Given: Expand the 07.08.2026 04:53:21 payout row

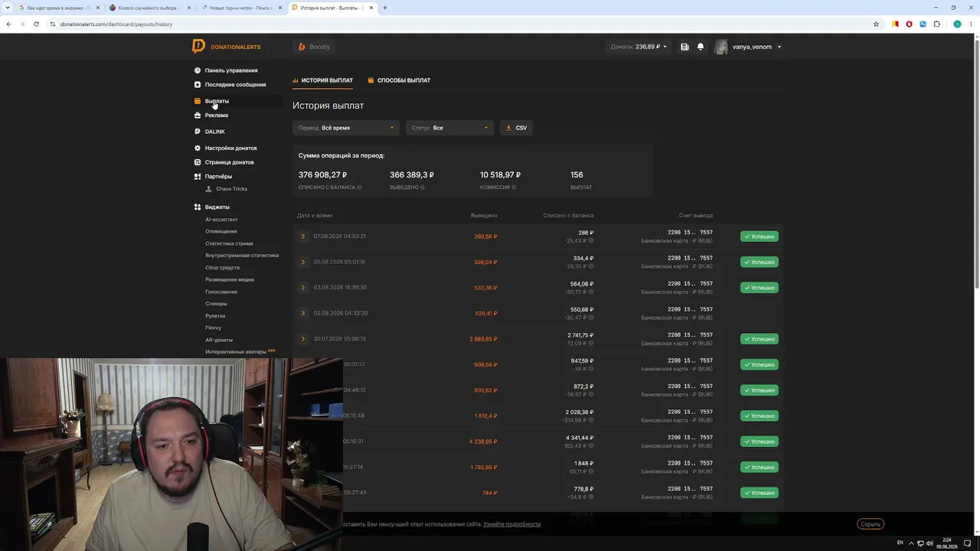Looking at the screenshot, I should [303, 236].
